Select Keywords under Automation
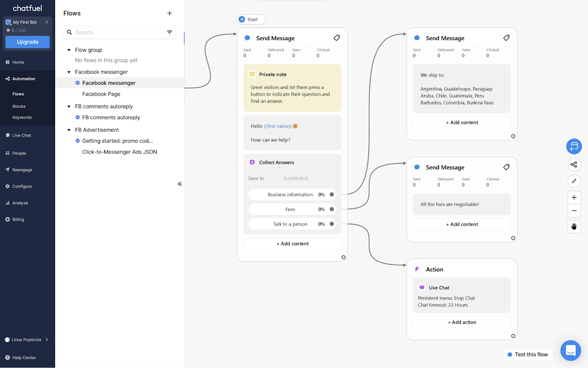The width and height of the screenshot is (588, 368). pos(22,117)
